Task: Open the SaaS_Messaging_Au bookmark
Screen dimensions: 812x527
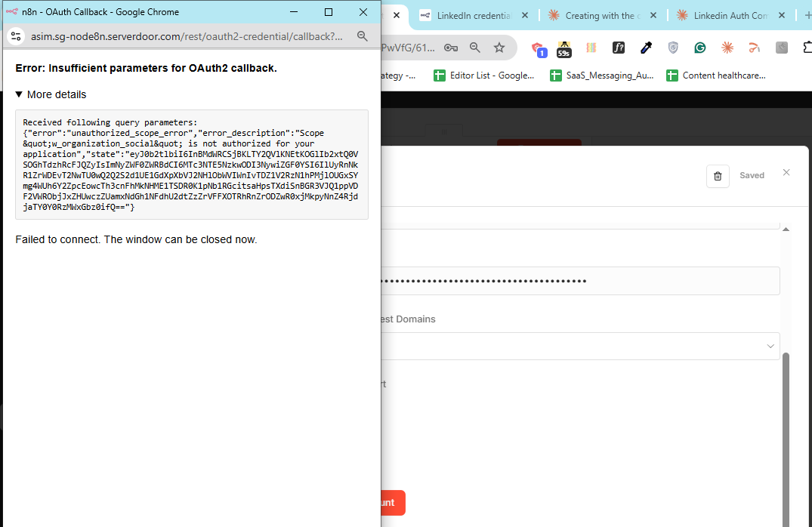Action: (602, 76)
